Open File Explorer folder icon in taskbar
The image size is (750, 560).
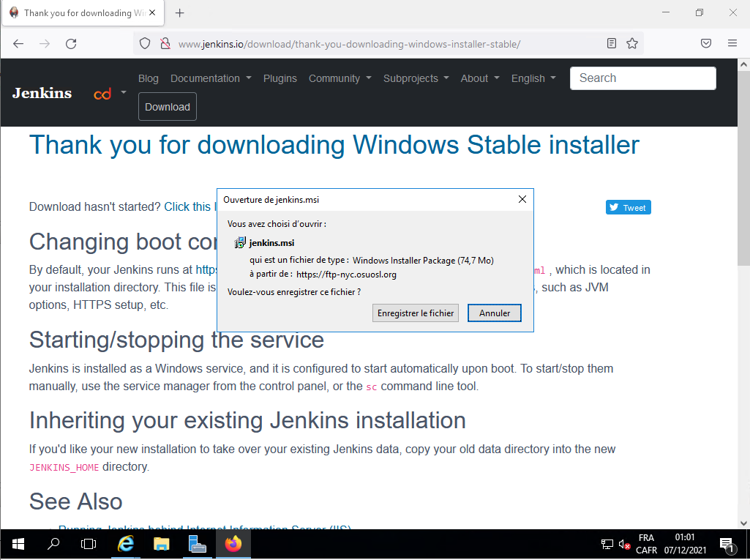(x=161, y=544)
